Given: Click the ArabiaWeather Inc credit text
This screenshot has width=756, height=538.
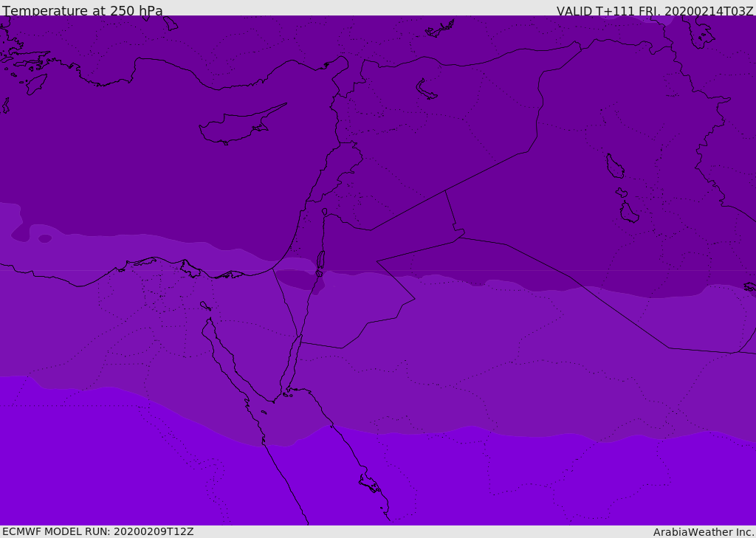Looking at the screenshot, I should coord(704,532).
